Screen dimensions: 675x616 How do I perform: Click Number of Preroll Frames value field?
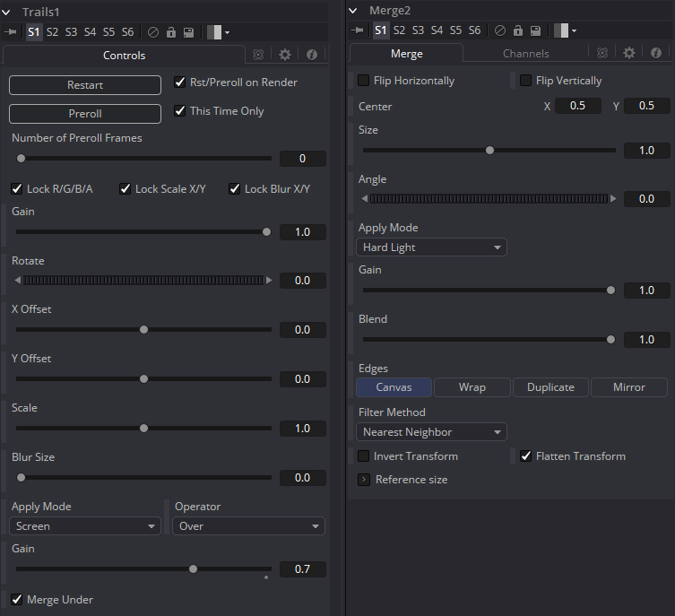point(303,159)
